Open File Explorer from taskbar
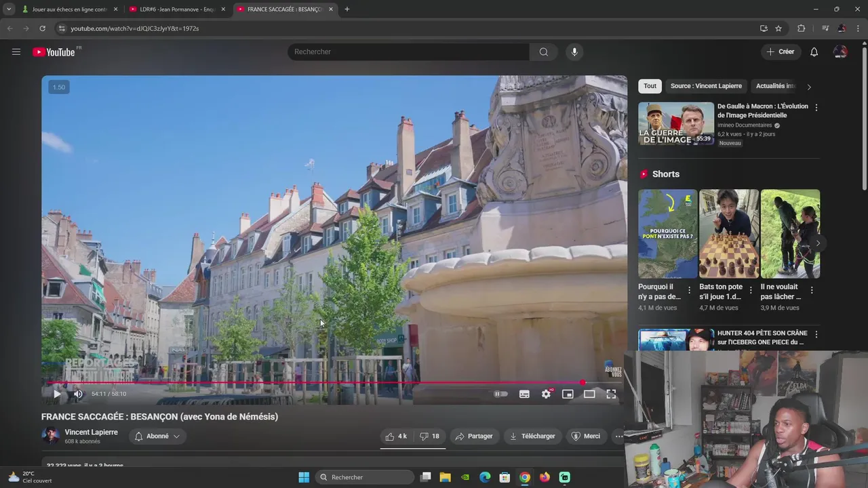This screenshot has height=488, width=868. [445, 477]
